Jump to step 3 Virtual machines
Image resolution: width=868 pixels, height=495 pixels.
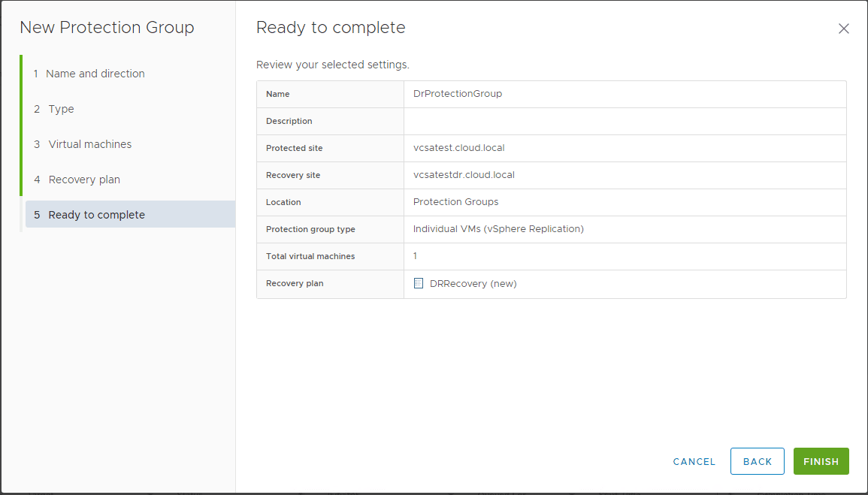tap(89, 144)
